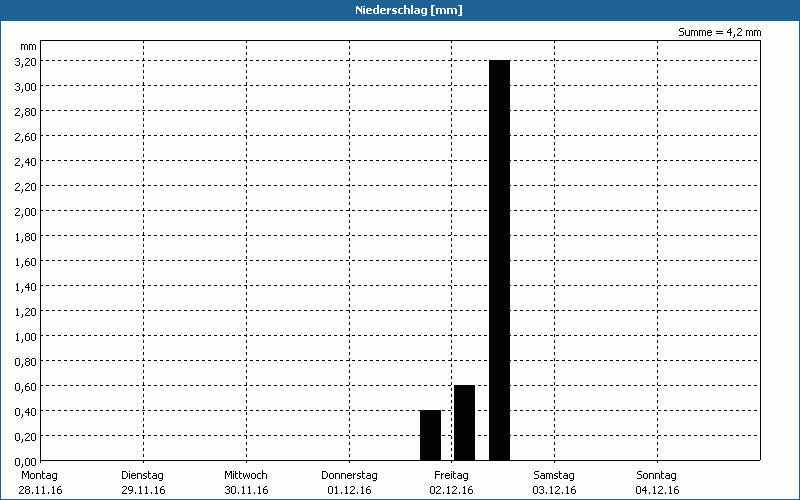Click the 'Sonntag' axis label
Image resolution: width=800 pixels, height=500 pixels.
656,475
